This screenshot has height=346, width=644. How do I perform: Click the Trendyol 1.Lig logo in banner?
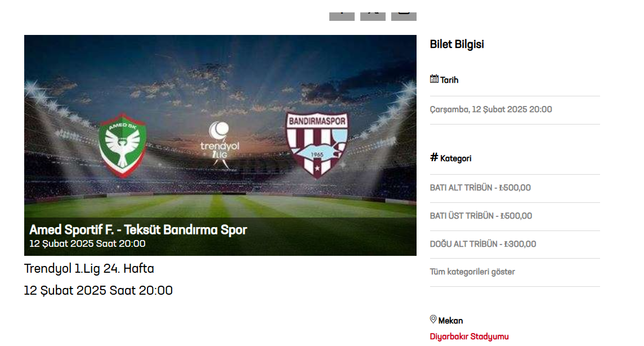tap(220, 145)
